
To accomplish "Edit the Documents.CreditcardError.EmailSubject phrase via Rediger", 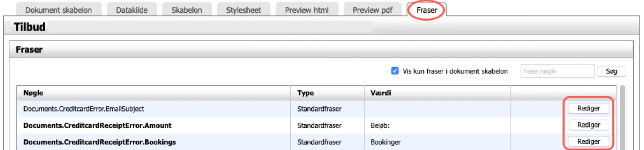I will click(x=588, y=108).
